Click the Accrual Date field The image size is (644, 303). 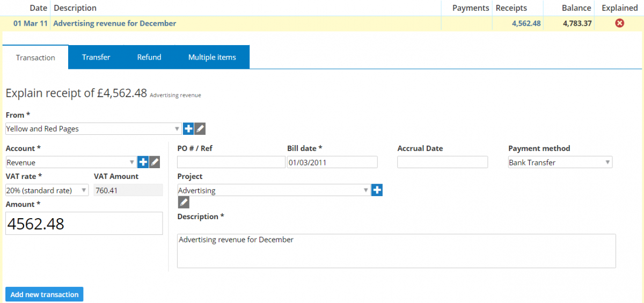443,162
